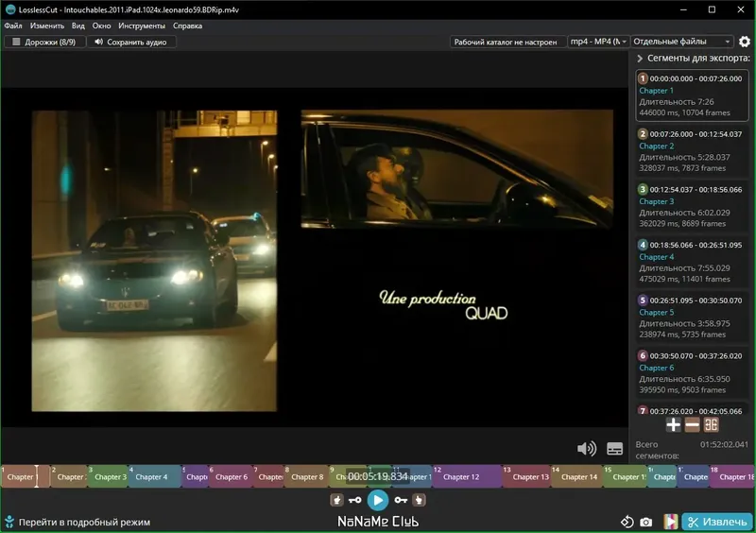Capture a snapshot with the camera icon
Viewport: 756px width, 533px height.
(x=645, y=522)
